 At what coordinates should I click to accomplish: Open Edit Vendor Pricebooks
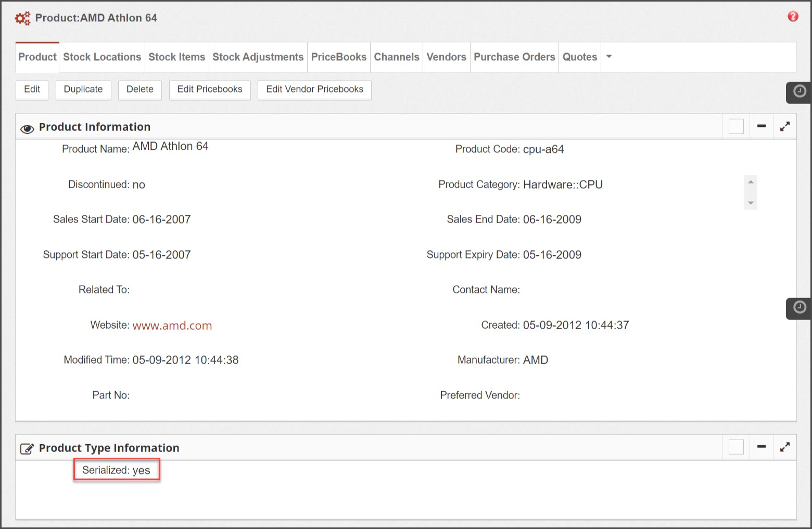(x=314, y=89)
